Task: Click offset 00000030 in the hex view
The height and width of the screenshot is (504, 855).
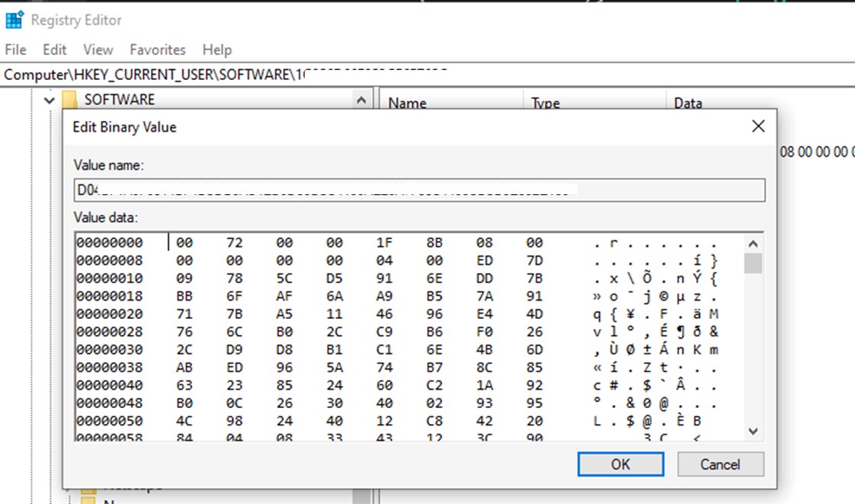Action: pyautogui.click(x=110, y=349)
